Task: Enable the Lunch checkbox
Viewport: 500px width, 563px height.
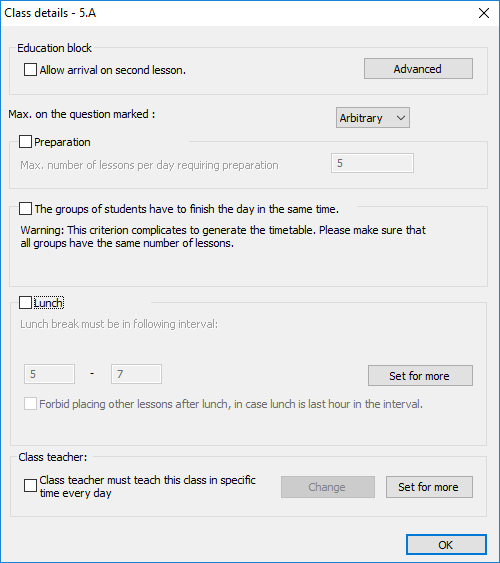Action: [x=25, y=303]
